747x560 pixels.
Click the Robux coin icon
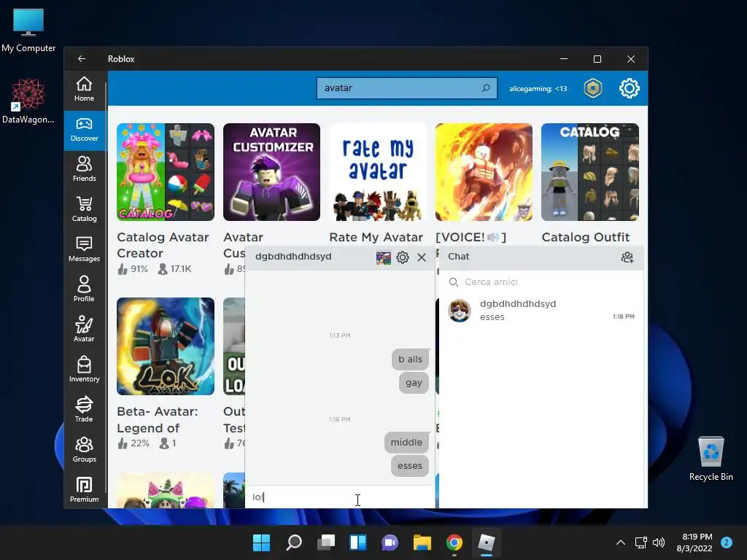593,88
